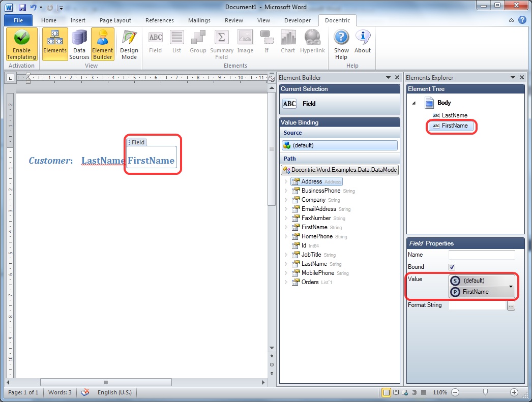Zoom out with the minus button
This screenshot has width=532, height=402.
455,392
